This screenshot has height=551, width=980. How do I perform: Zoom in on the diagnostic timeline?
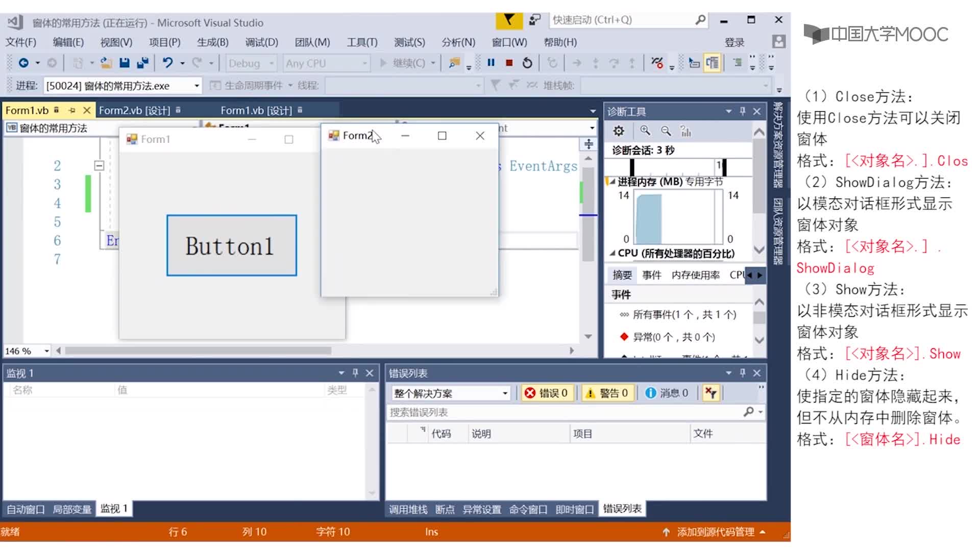coord(645,131)
